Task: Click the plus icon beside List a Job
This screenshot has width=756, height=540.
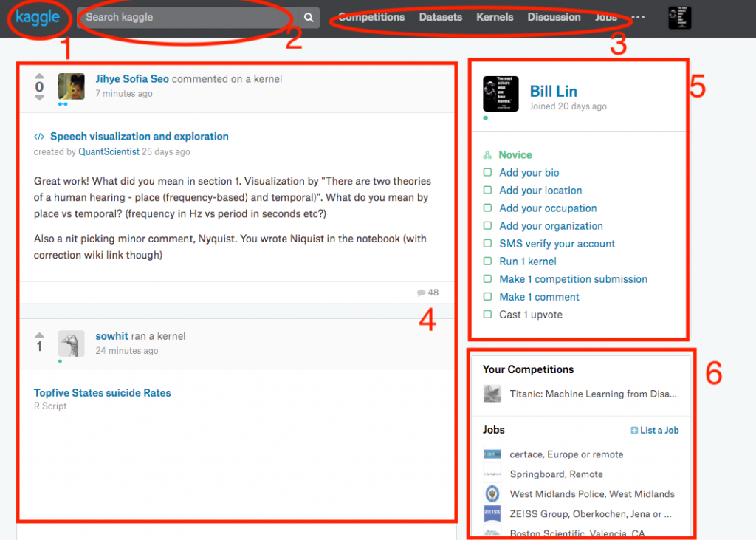Action: pos(634,431)
